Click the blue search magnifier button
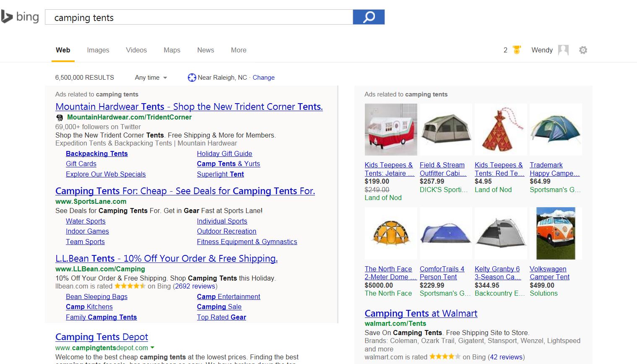The image size is (637, 364). [369, 17]
